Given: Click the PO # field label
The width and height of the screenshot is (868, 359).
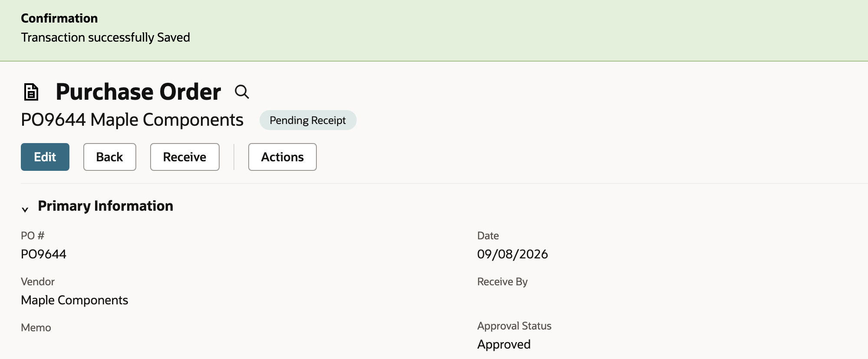Looking at the screenshot, I should pyautogui.click(x=33, y=236).
